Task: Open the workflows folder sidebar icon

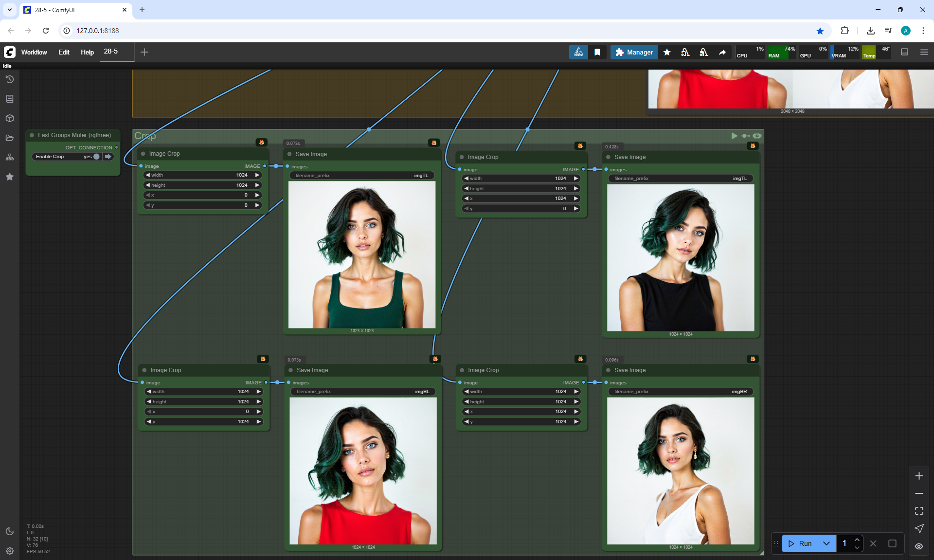Action: pos(9,138)
